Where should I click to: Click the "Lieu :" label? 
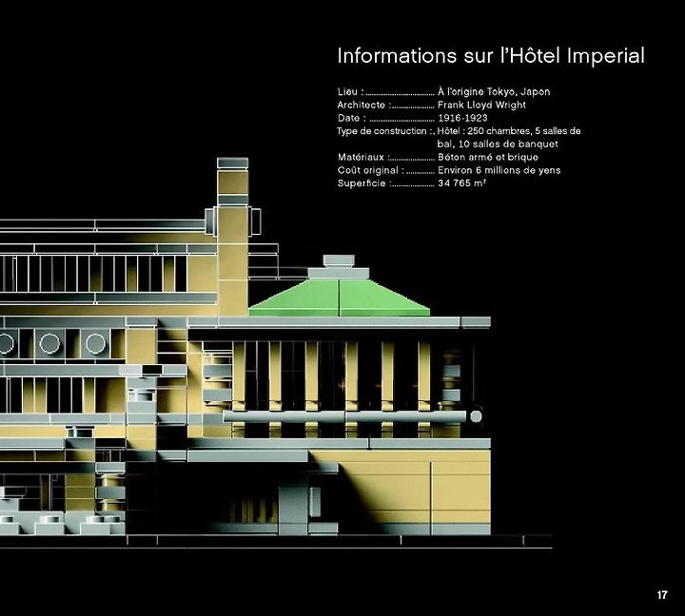pyautogui.click(x=351, y=91)
